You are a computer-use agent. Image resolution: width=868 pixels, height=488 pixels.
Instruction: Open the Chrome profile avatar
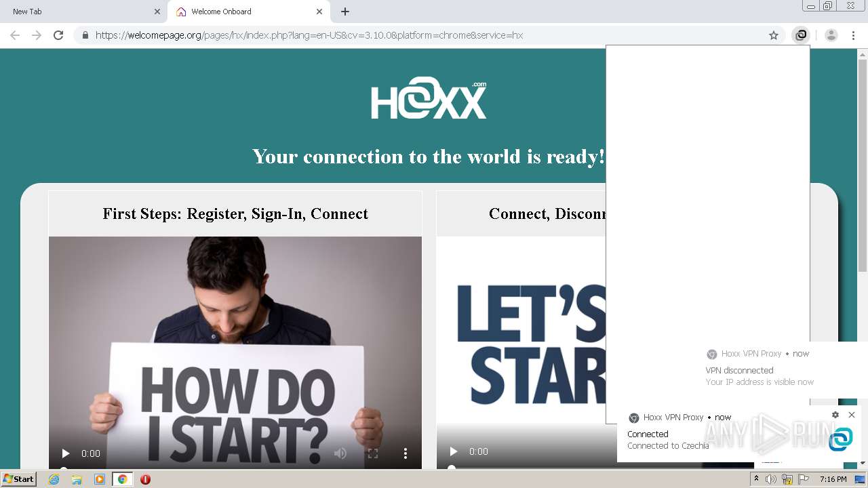[831, 35]
